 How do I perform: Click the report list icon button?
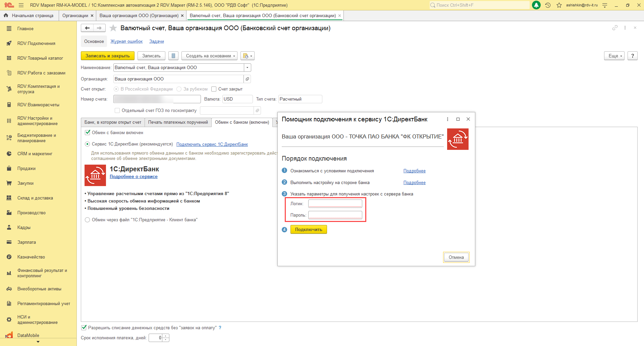pyautogui.click(x=173, y=56)
